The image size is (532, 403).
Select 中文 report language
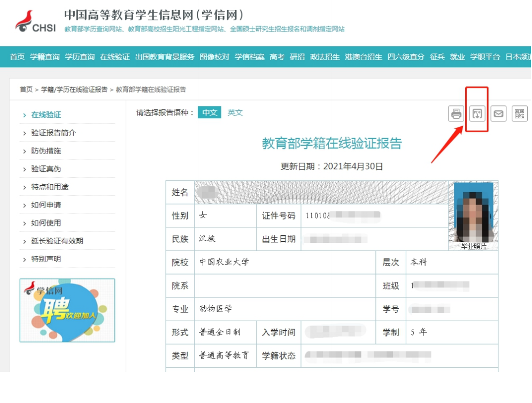click(x=210, y=112)
